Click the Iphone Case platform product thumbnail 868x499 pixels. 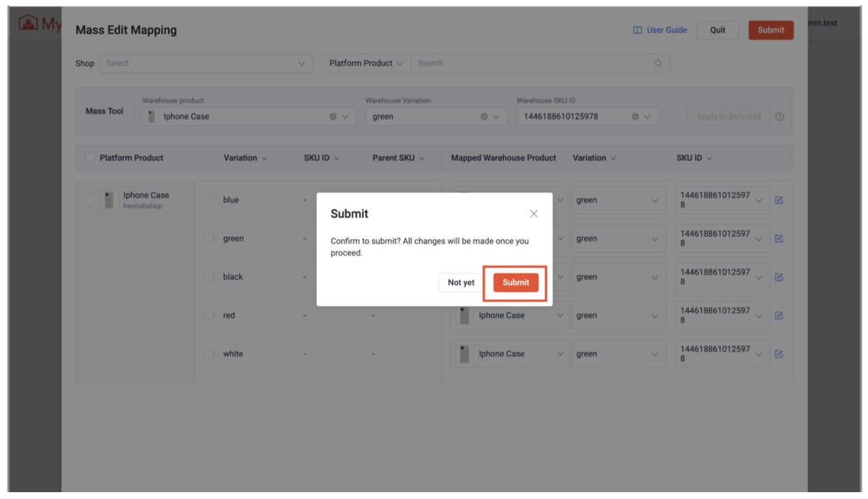[108, 200]
